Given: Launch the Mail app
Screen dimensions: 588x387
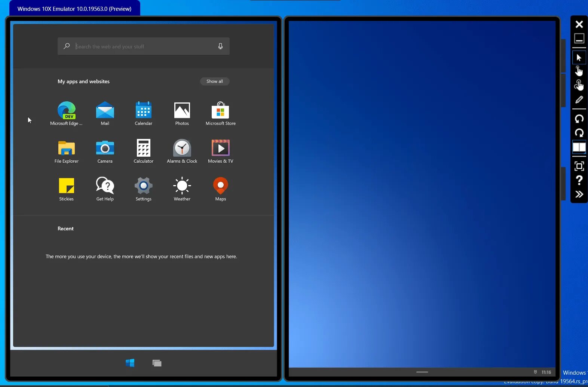Looking at the screenshot, I should [x=105, y=113].
